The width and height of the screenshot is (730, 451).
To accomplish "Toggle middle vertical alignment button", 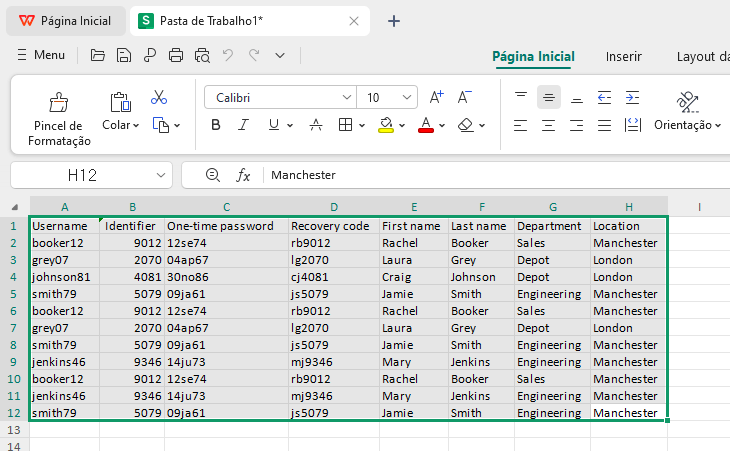I will pos(548,98).
